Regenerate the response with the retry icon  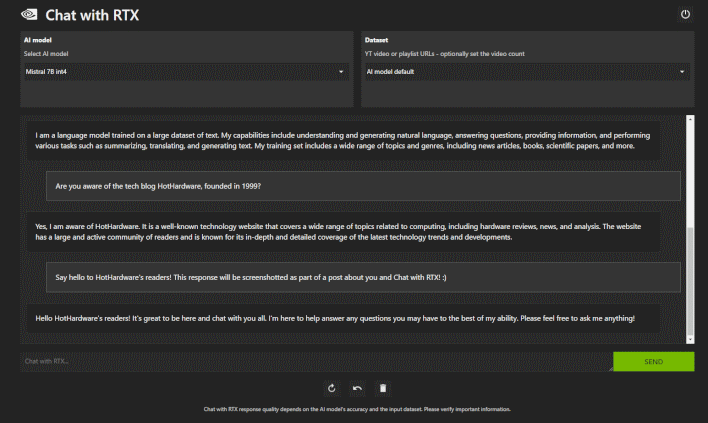(x=331, y=388)
